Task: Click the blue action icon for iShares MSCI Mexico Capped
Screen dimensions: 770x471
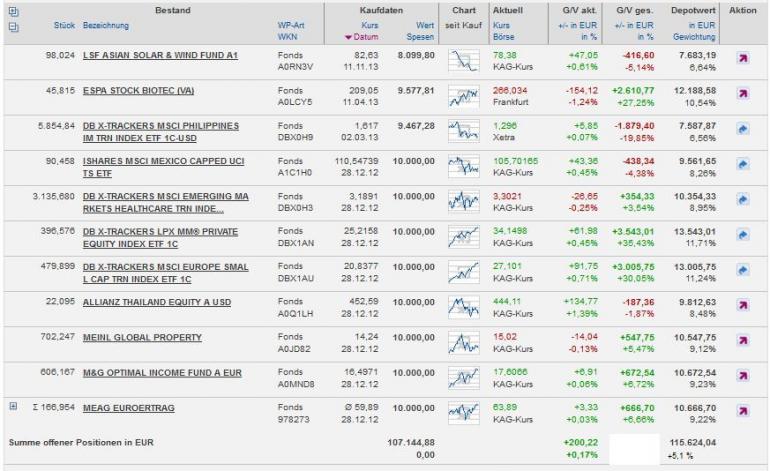Action: tap(743, 165)
